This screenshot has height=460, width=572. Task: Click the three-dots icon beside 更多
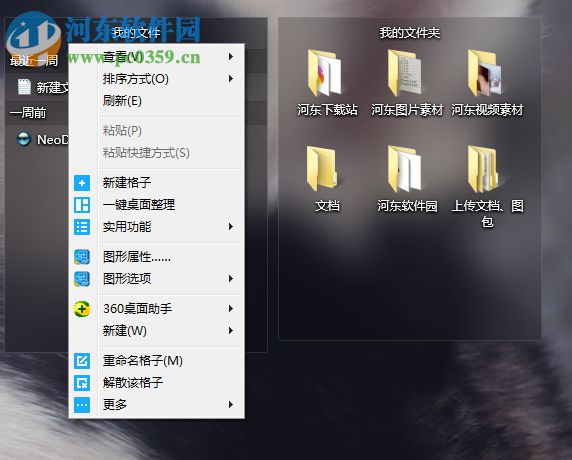click(x=82, y=405)
